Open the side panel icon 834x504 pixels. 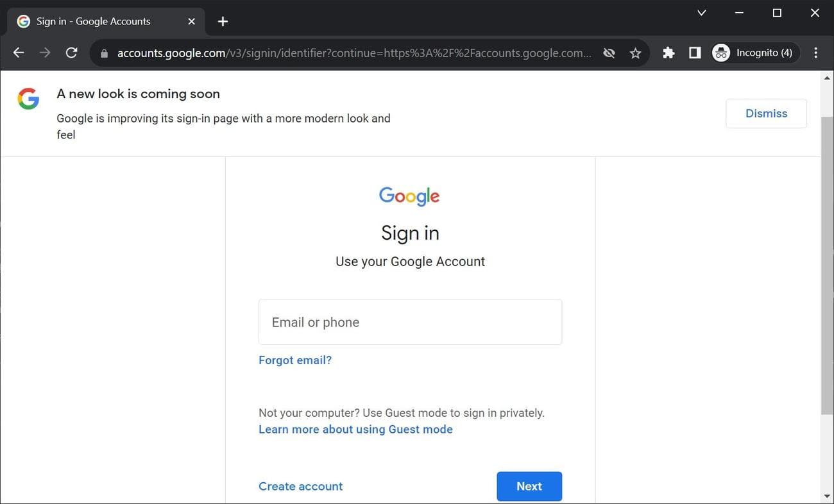tap(694, 53)
